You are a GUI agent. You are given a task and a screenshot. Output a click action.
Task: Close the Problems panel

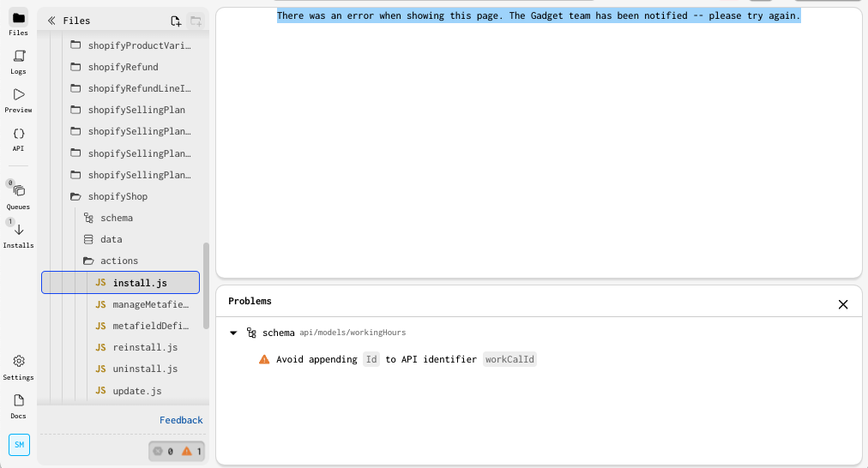coord(842,304)
